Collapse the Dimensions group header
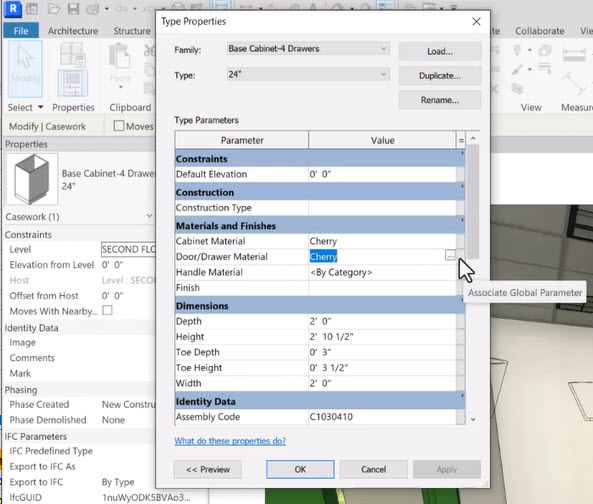This screenshot has height=504, width=593. click(x=320, y=306)
